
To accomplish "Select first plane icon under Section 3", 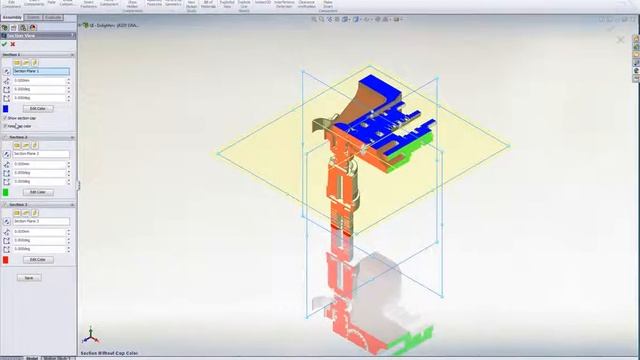I will pos(17,213).
